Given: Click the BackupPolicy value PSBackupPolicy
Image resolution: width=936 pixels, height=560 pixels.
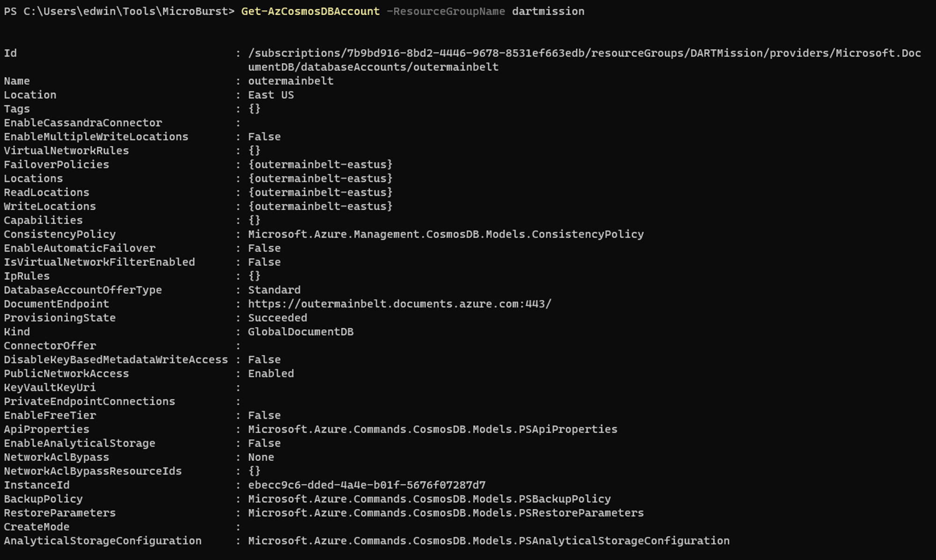Looking at the screenshot, I should (x=429, y=499).
